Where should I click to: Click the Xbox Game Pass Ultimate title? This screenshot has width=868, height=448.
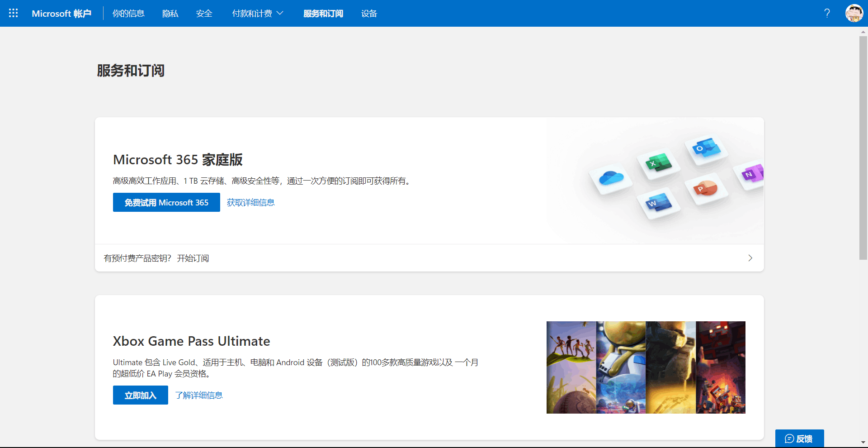pos(191,341)
